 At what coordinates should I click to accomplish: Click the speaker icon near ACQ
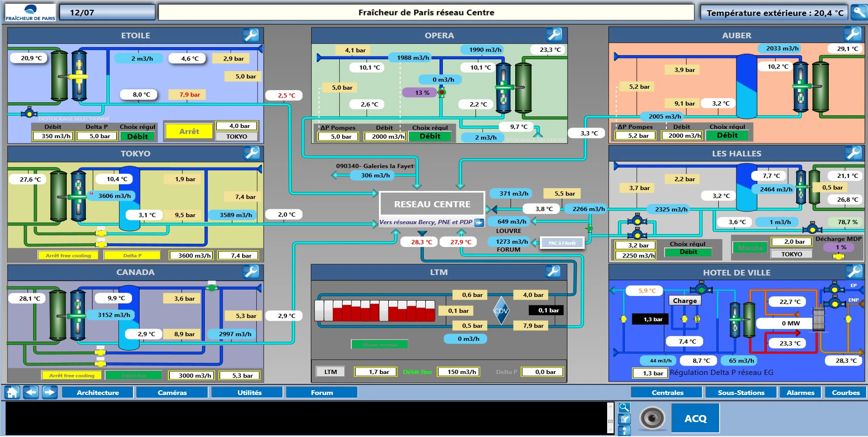tap(652, 417)
